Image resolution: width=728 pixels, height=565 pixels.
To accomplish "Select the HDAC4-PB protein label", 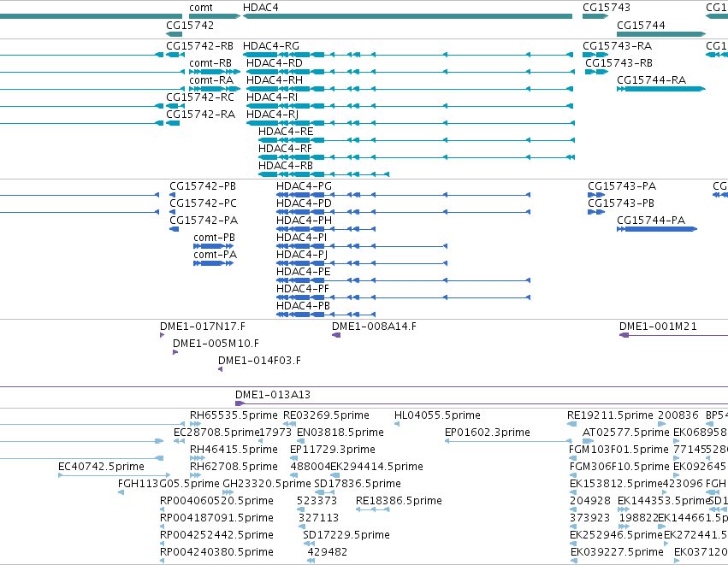I will 303,306.
